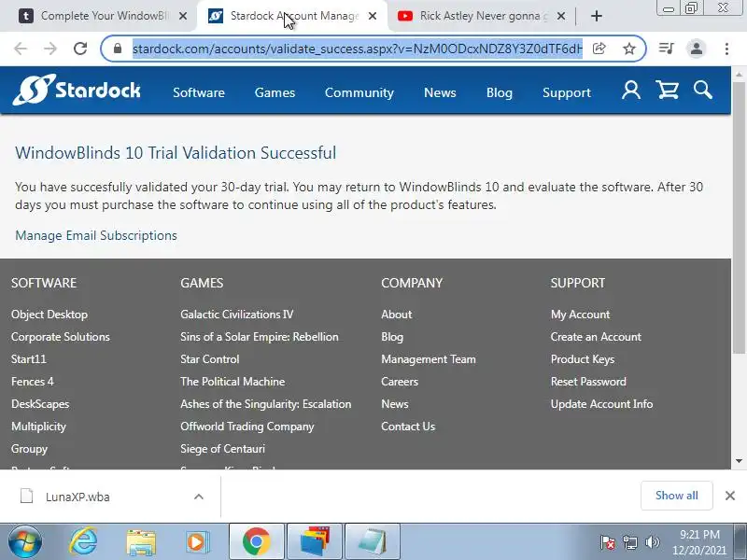Open Windows Media Player on taskbar

click(x=197, y=542)
